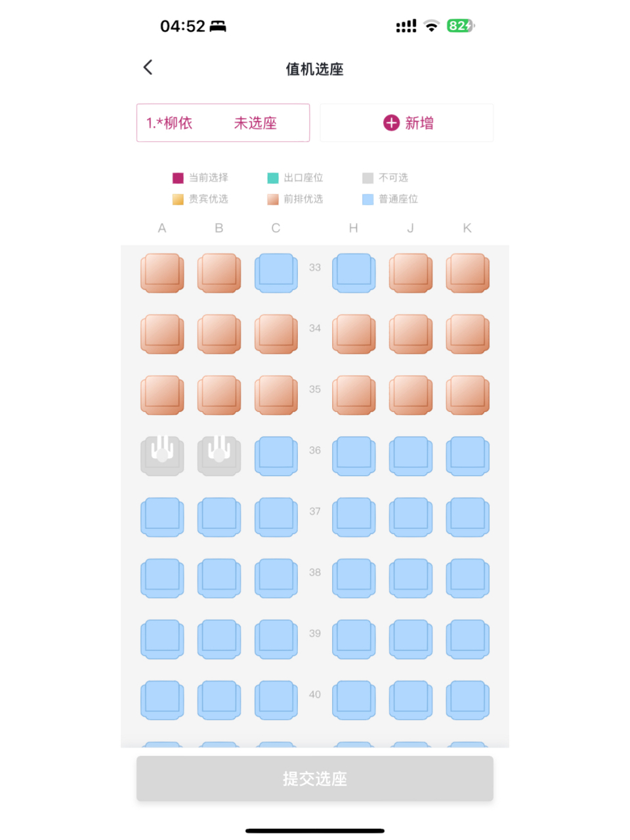This screenshot has height=840, width=630.
Task: Tap the plus icon to add passenger
Action: pyautogui.click(x=391, y=123)
